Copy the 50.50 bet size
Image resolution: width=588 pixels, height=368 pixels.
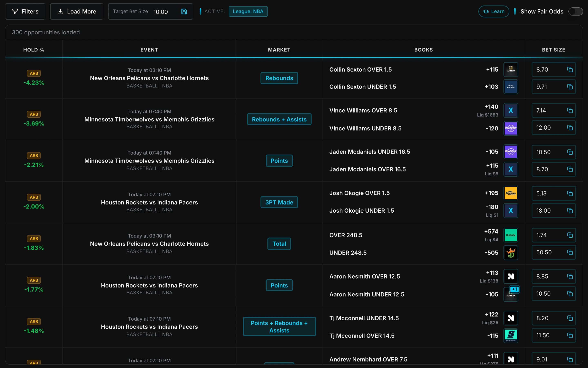(570, 252)
